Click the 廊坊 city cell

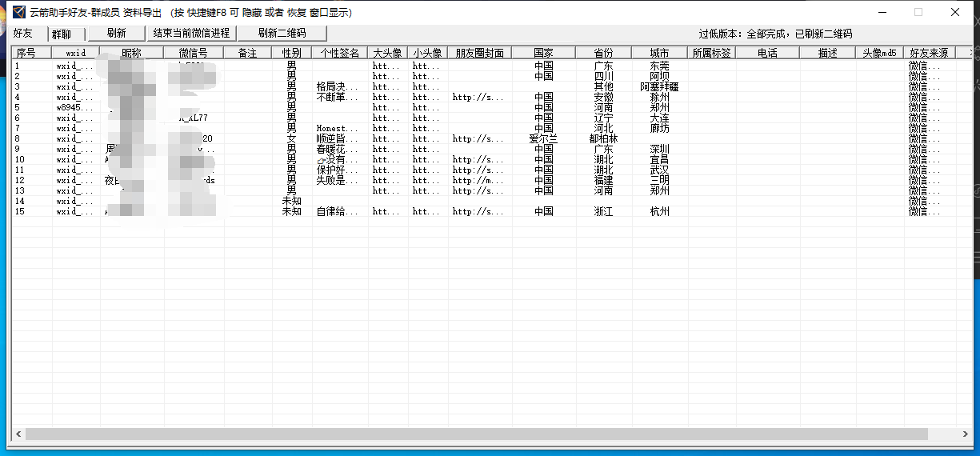point(659,128)
